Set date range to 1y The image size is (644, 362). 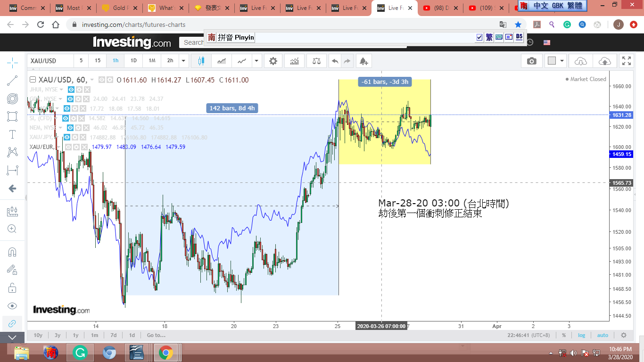tap(75, 335)
